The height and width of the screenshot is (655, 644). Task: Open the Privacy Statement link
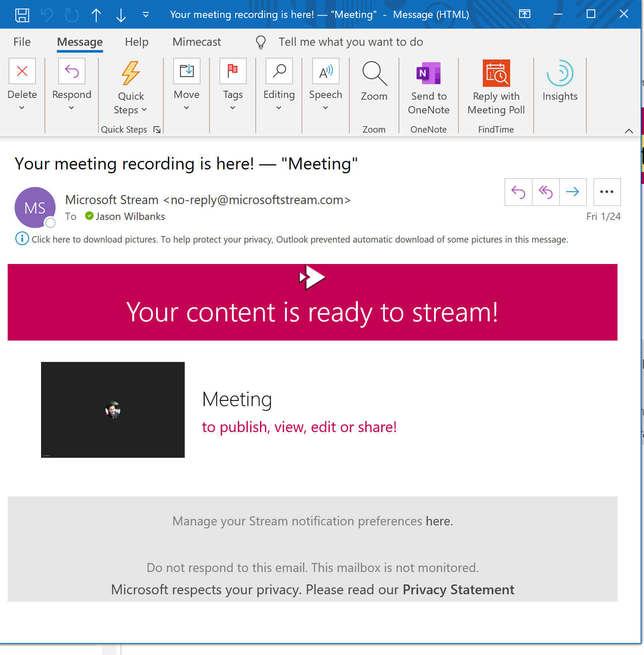point(458,590)
